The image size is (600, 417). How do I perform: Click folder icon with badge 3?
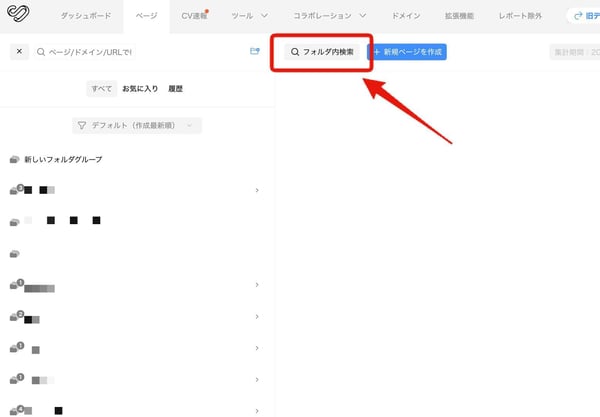(16, 189)
